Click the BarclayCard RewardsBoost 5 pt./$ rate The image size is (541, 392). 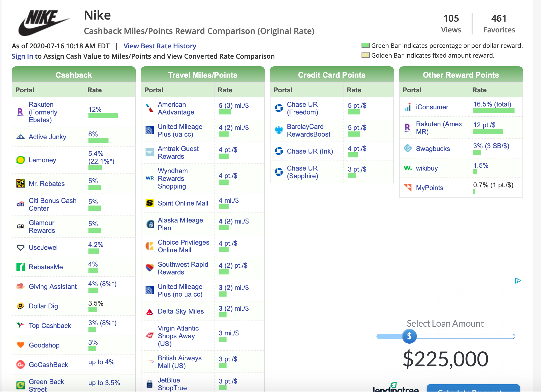357,128
